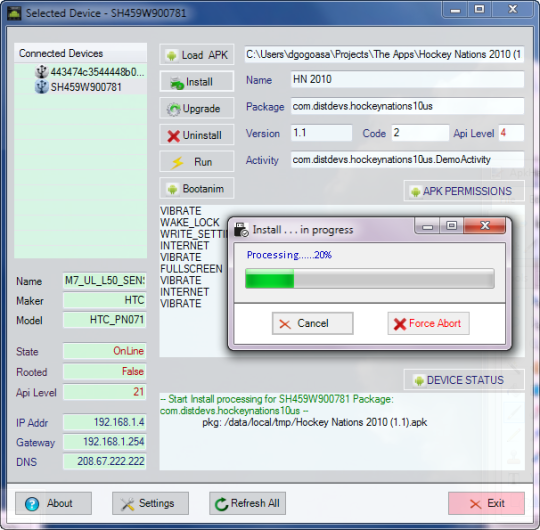Click the Upgrade button
The height and width of the screenshot is (530, 540).
coord(196,108)
